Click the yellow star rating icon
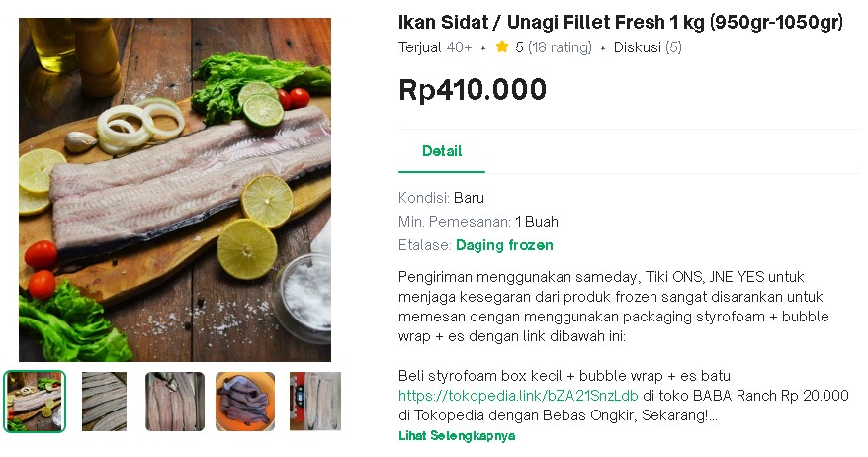The width and height of the screenshot is (868, 457). click(502, 47)
